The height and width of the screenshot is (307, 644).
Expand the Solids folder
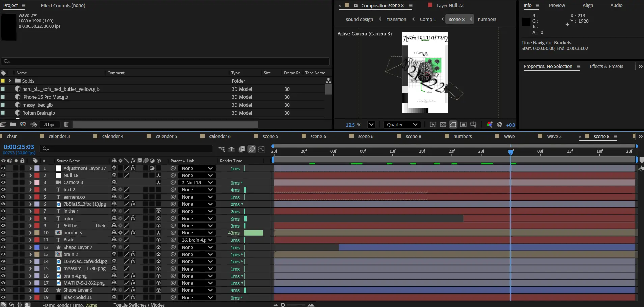click(10, 81)
